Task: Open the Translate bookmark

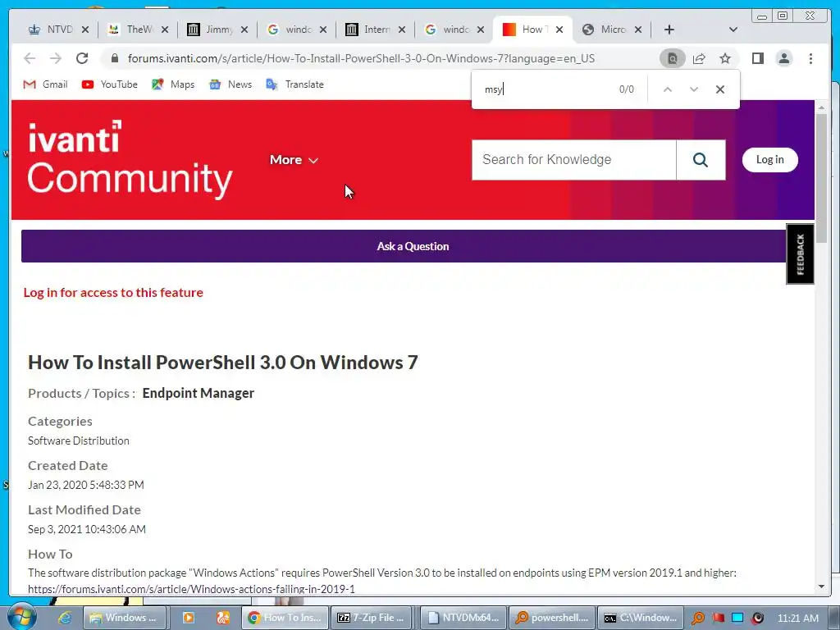Action: tap(294, 84)
